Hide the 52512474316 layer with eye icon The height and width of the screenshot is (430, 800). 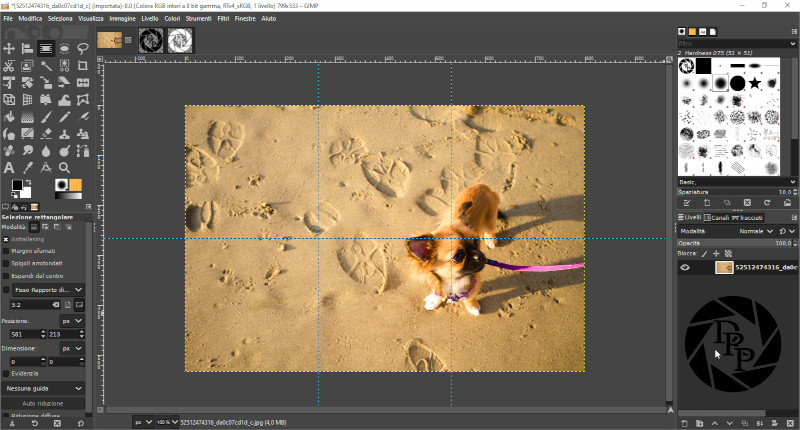(685, 268)
